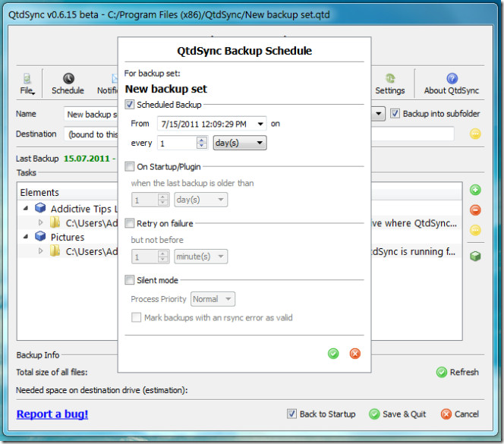Enable the Retry on failure checkbox
The image size is (504, 444).
point(129,223)
